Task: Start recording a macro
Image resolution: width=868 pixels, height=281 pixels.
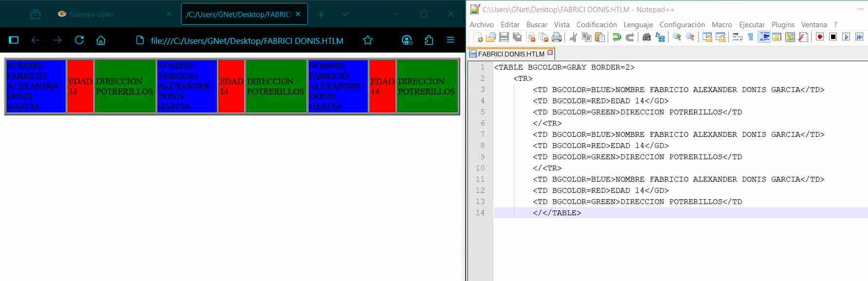Action: point(820,37)
